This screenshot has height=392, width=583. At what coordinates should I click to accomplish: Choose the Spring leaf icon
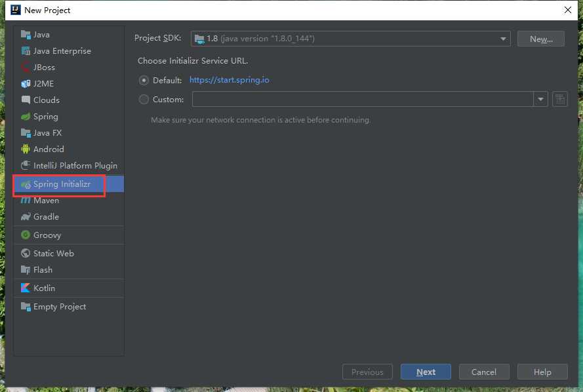coord(26,117)
